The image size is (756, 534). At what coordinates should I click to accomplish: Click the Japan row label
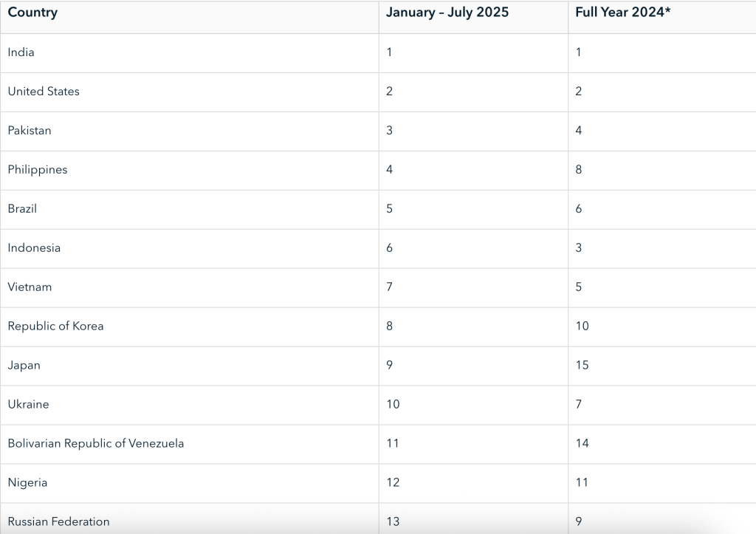[24, 366]
